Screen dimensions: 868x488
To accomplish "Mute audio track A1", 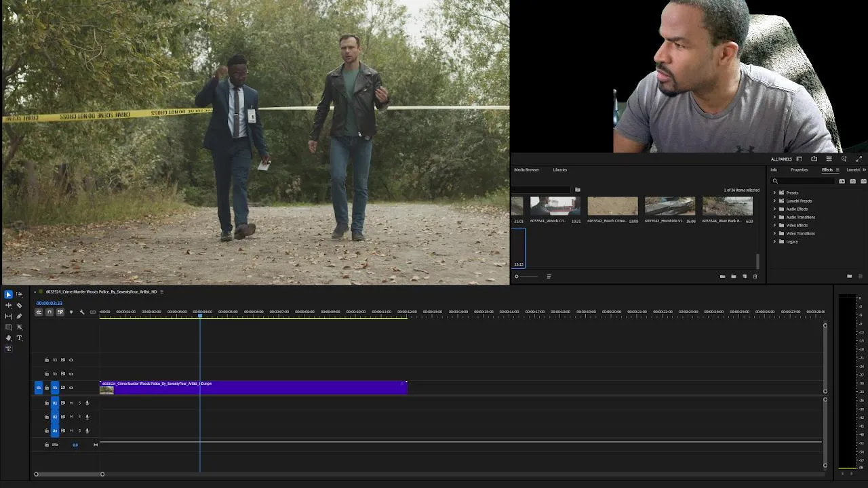I will tap(71, 403).
